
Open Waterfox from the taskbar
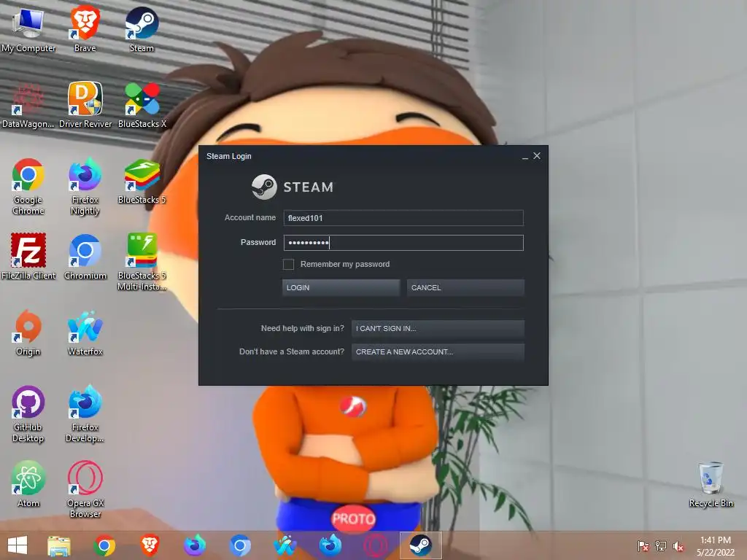[285, 545]
